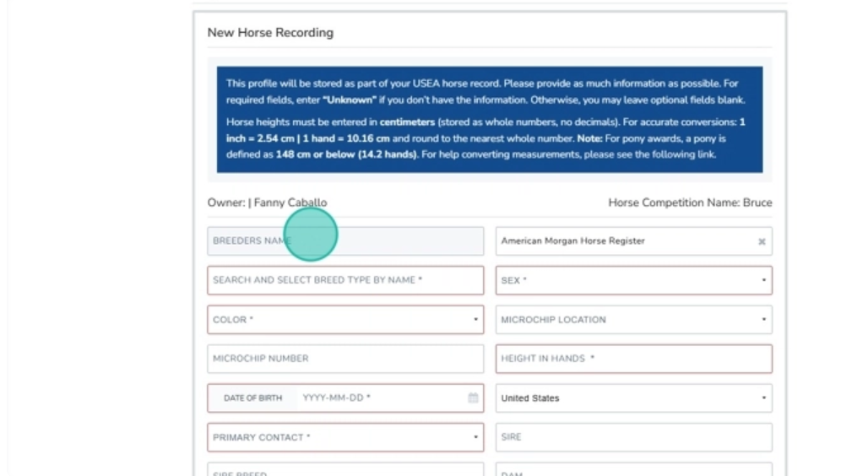Select the Dam input field
868x476 pixels.
pyautogui.click(x=633, y=471)
